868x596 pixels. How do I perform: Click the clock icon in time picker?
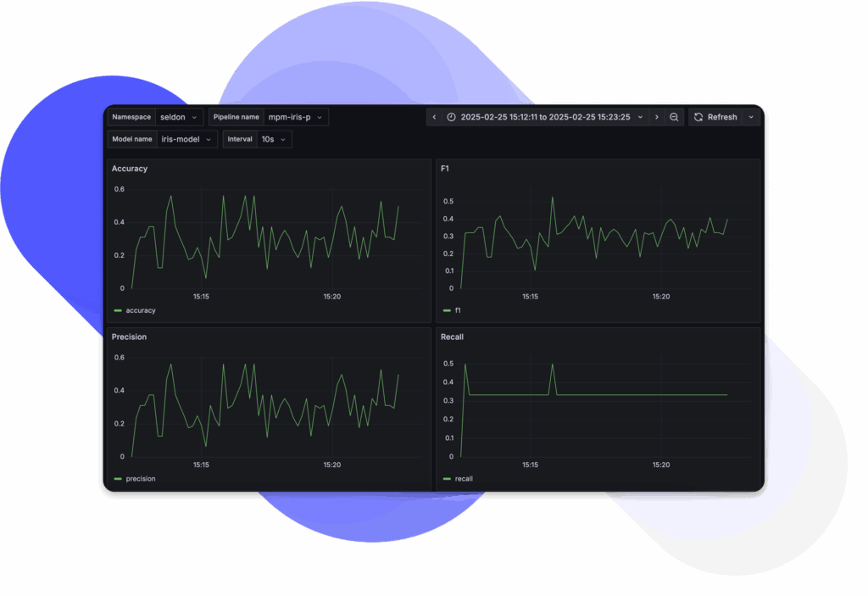(x=452, y=117)
